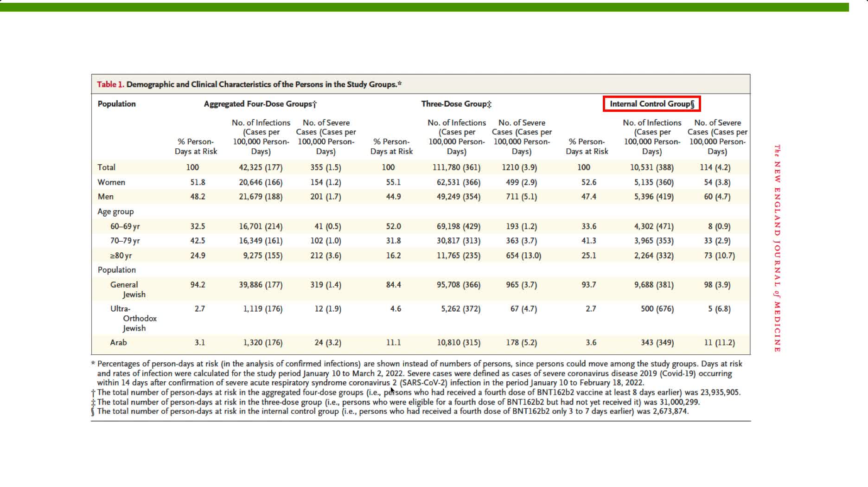
Task: Click the value '355 (1.5)'
Action: point(325,167)
